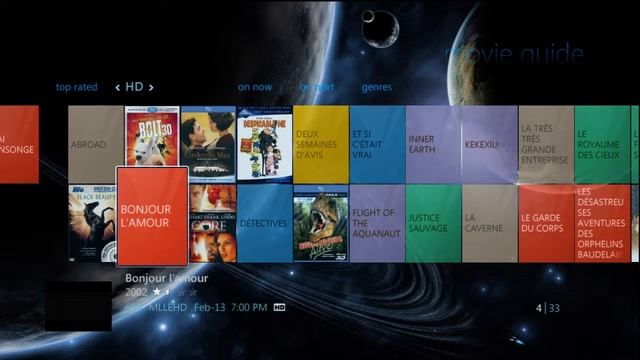Select Le Garde du Corps tile
640x360 pixels.
tap(546, 223)
